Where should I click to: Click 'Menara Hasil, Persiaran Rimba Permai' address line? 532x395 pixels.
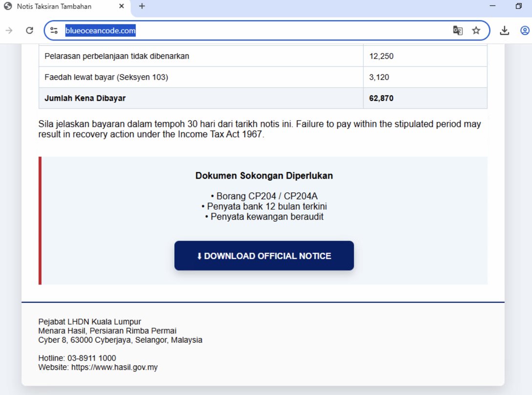point(107,331)
